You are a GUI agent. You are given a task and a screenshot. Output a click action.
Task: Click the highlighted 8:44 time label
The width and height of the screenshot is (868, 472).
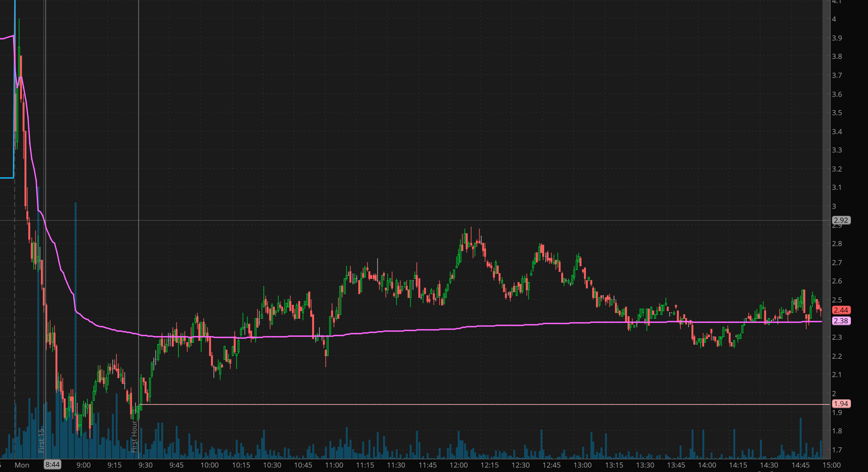pyautogui.click(x=52, y=465)
